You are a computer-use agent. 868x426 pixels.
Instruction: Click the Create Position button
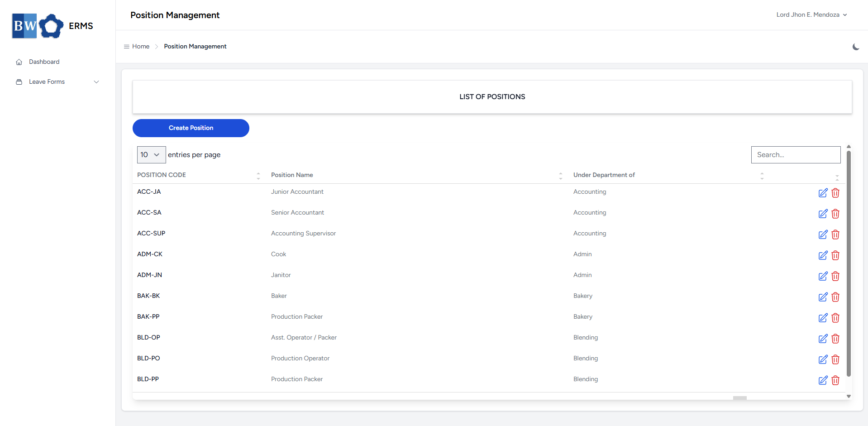click(x=191, y=128)
